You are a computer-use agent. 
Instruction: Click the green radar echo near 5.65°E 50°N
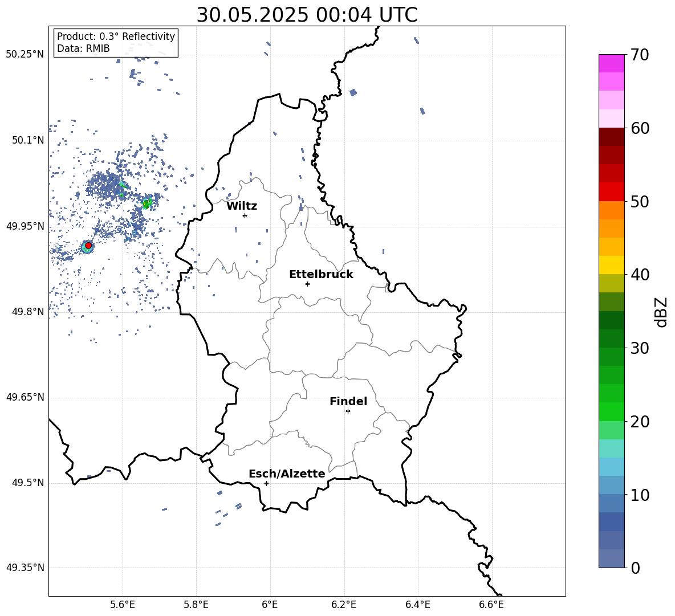[x=147, y=203]
